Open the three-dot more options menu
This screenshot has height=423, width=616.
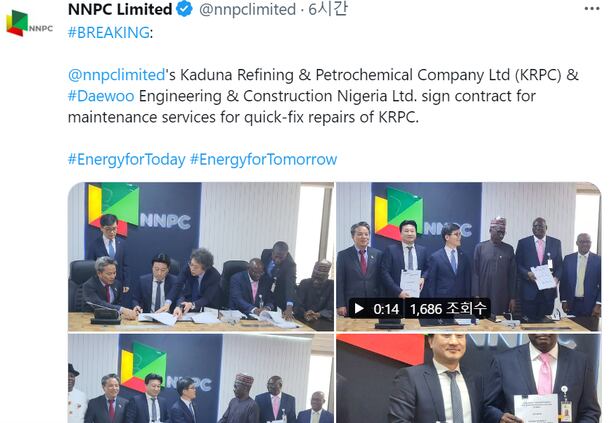[x=592, y=9]
